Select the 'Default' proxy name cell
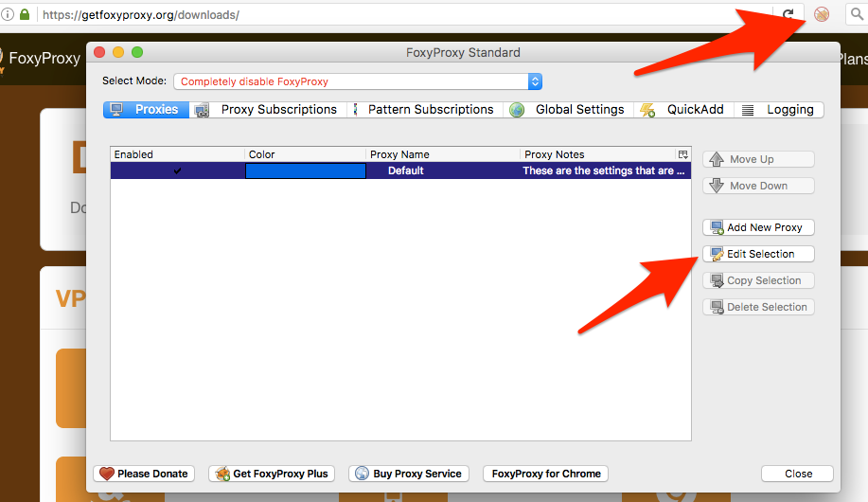Screen dimensions: 868x502 406,170
